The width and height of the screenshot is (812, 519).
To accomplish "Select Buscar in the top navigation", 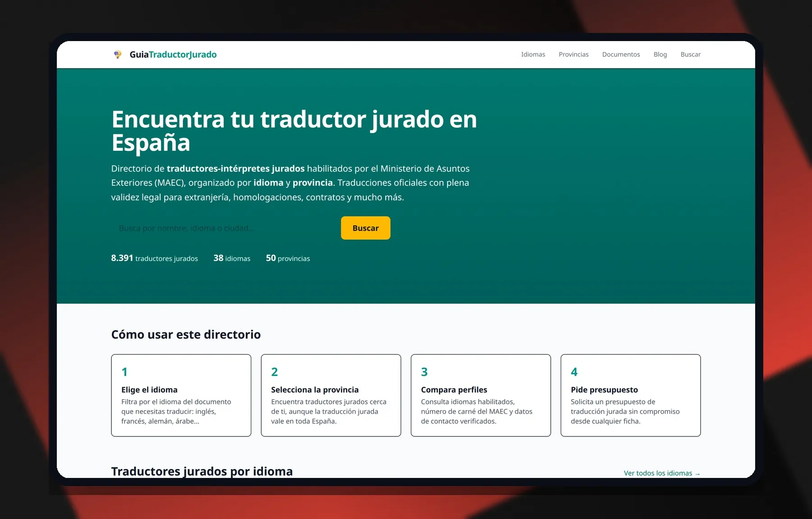I will pyautogui.click(x=690, y=55).
